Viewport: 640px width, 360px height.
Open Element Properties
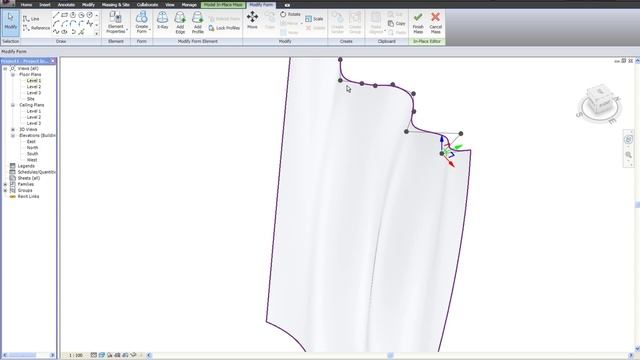click(x=116, y=23)
